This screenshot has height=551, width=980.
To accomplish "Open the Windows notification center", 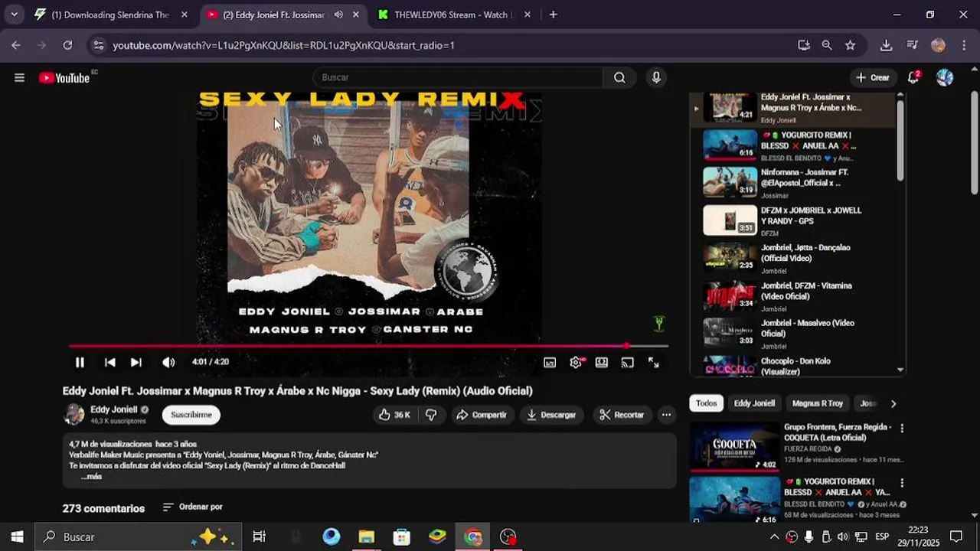I will [x=955, y=536].
